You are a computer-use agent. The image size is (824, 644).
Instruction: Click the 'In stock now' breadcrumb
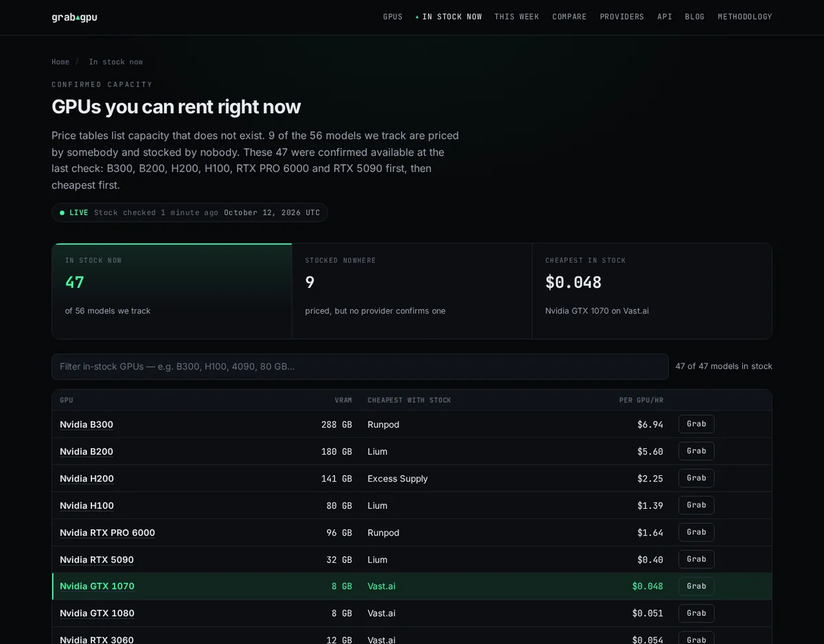point(116,62)
